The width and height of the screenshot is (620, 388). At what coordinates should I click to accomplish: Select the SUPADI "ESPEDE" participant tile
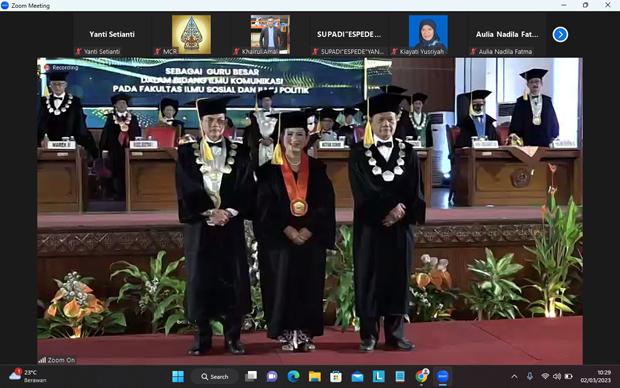[349, 35]
